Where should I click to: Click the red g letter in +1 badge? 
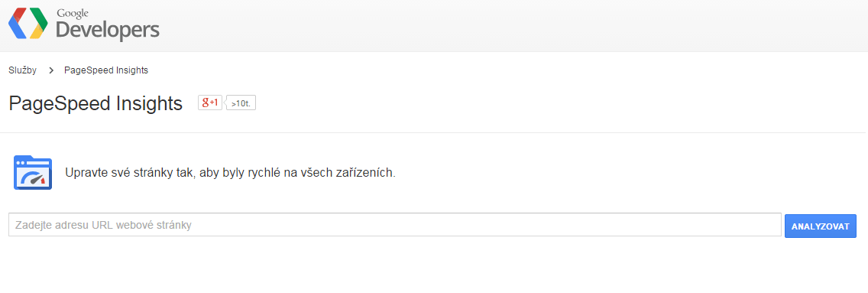[x=206, y=103]
